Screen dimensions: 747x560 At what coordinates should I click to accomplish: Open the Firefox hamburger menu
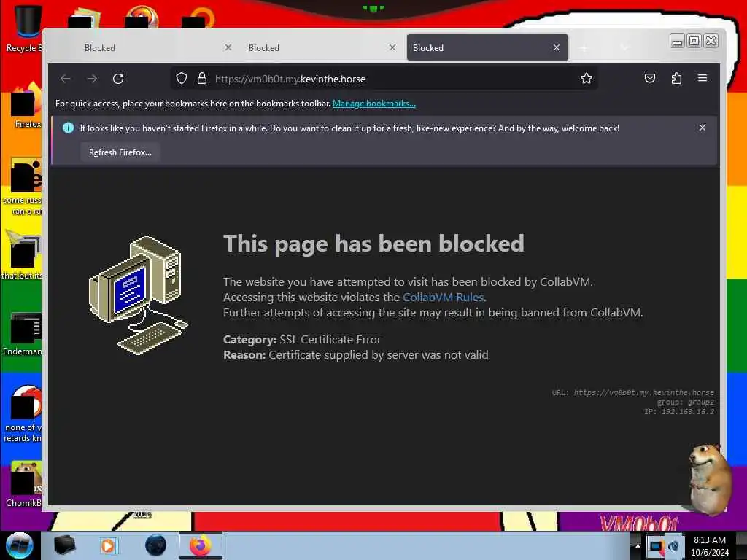pyautogui.click(x=703, y=77)
